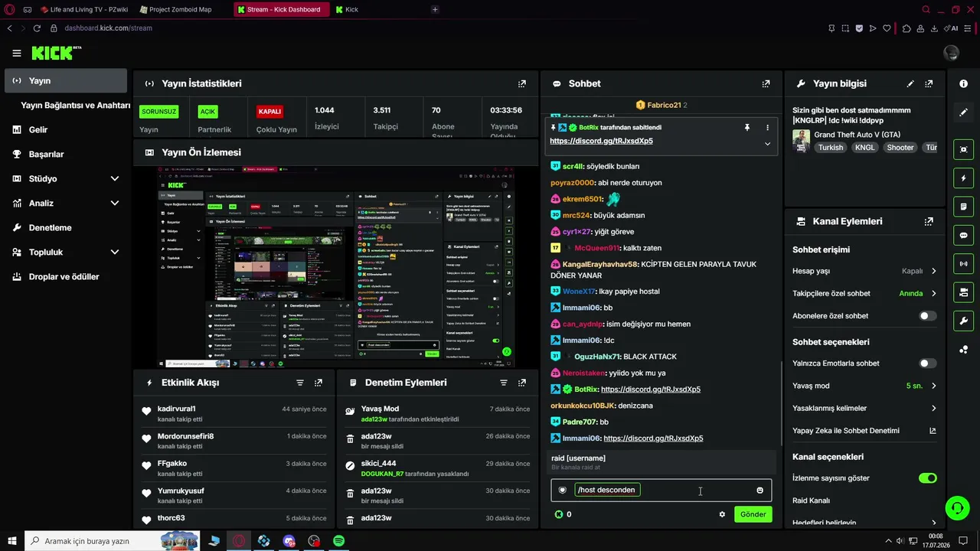Click the Windows taskbar search box
This screenshot has width=980, height=551.
click(112, 541)
